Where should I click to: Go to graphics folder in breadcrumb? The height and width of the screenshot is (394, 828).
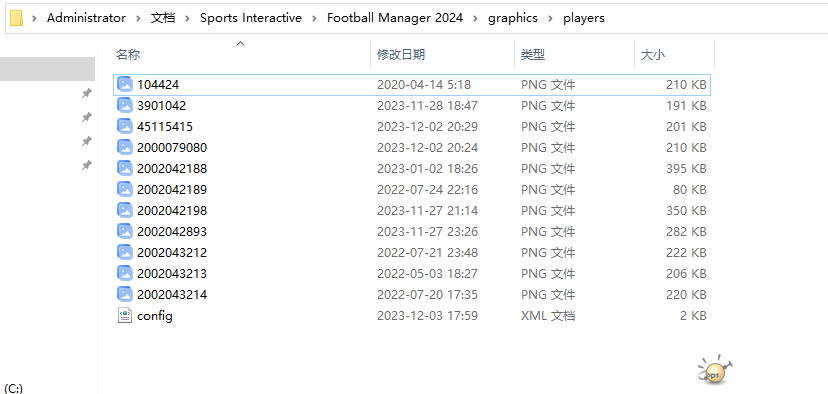513,18
